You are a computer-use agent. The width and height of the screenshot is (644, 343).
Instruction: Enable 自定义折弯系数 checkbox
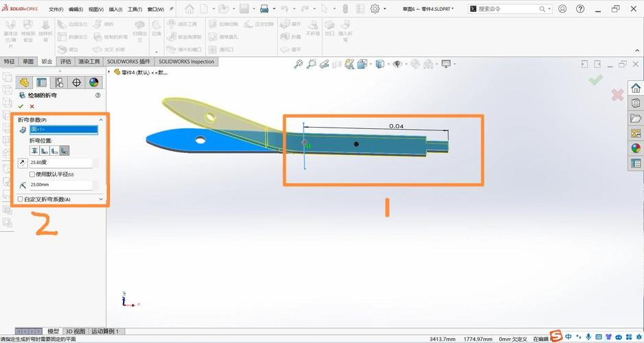pos(21,199)
